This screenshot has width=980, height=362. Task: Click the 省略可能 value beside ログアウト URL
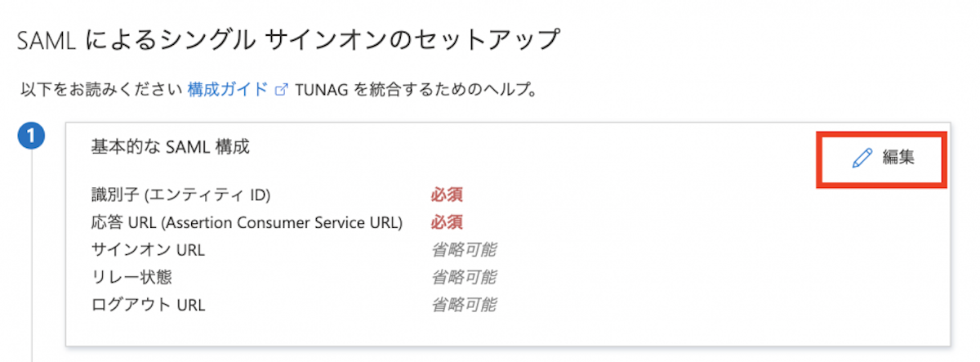pos(464,306)
